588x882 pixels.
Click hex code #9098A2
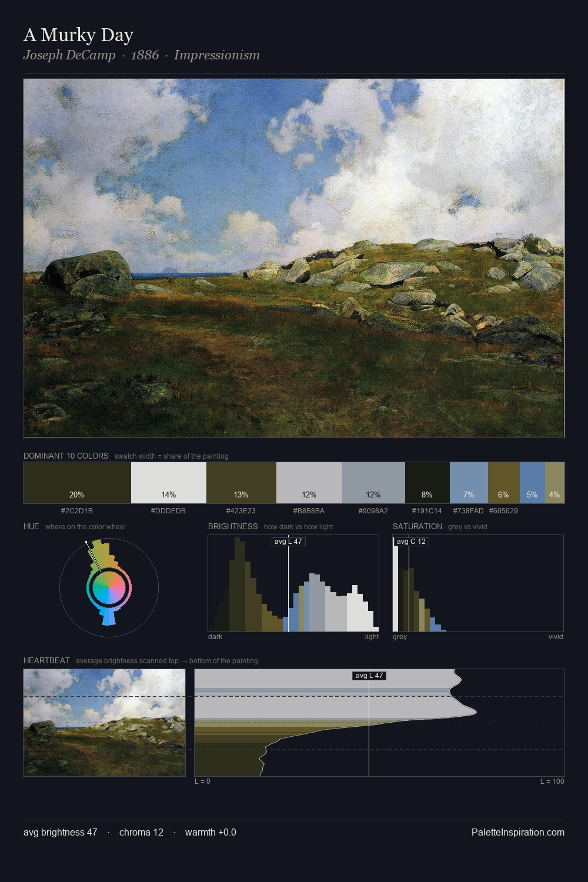click(373, 511)
